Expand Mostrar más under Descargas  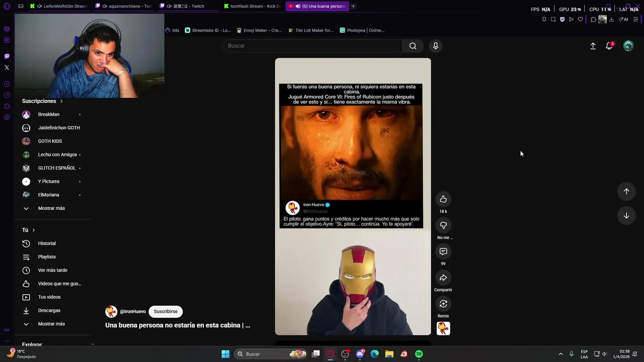click(x=52, y=324)
